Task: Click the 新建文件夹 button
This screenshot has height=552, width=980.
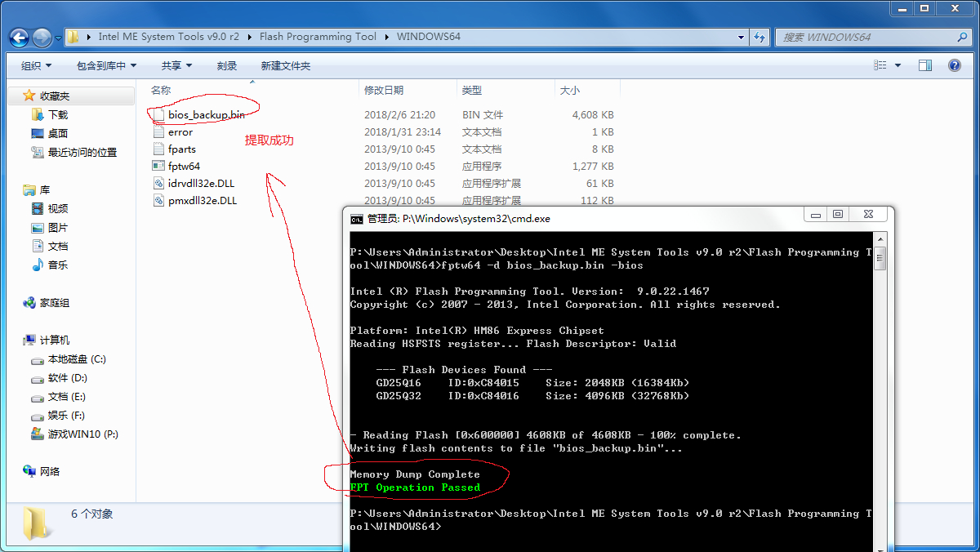Action: [x=286, y=65]
